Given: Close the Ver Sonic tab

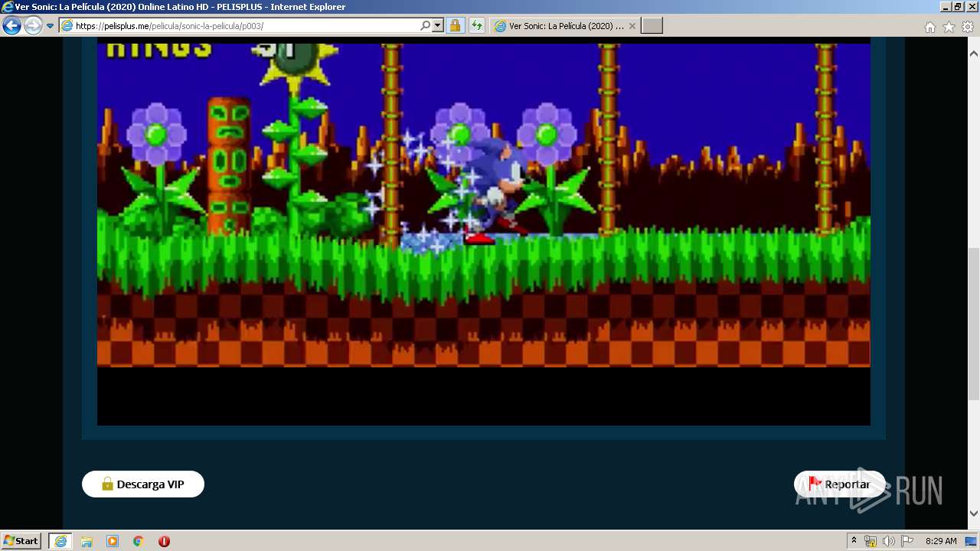Looking at the screenshot, I should [x=632, y=26].
